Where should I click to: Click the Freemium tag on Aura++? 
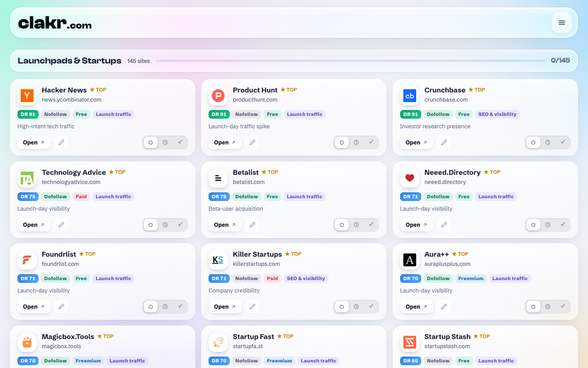coord(471,279)
